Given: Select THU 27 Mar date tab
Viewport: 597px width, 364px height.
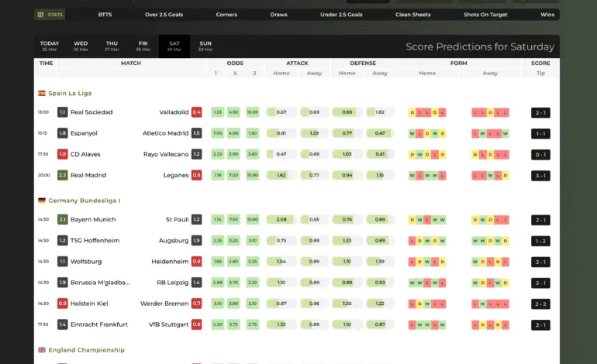Looking at the screenshot, I should pos(112,46).
